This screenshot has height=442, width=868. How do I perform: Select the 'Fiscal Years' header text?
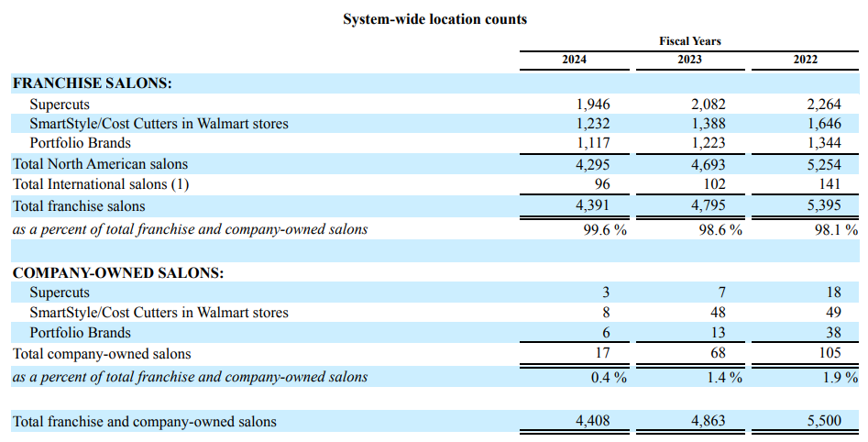pos(690,41)
